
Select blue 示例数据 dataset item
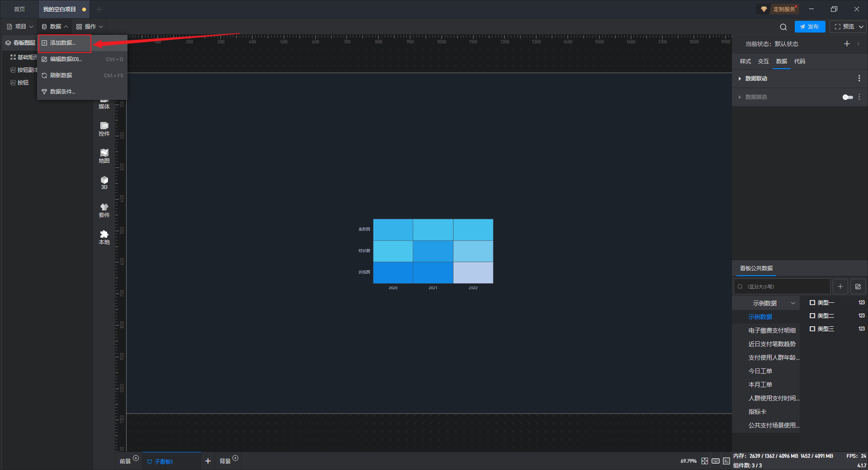760,317
